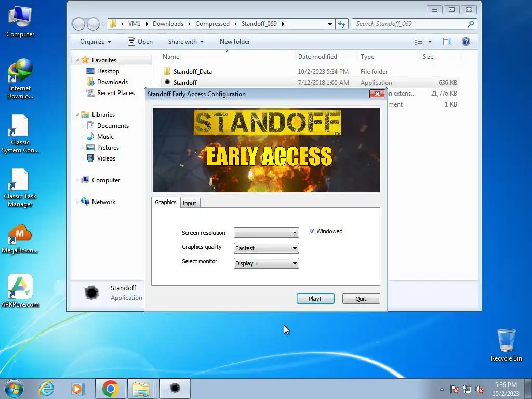Open the Share with menu
Viewport: 532px width, 399px height.
[186, 42]
